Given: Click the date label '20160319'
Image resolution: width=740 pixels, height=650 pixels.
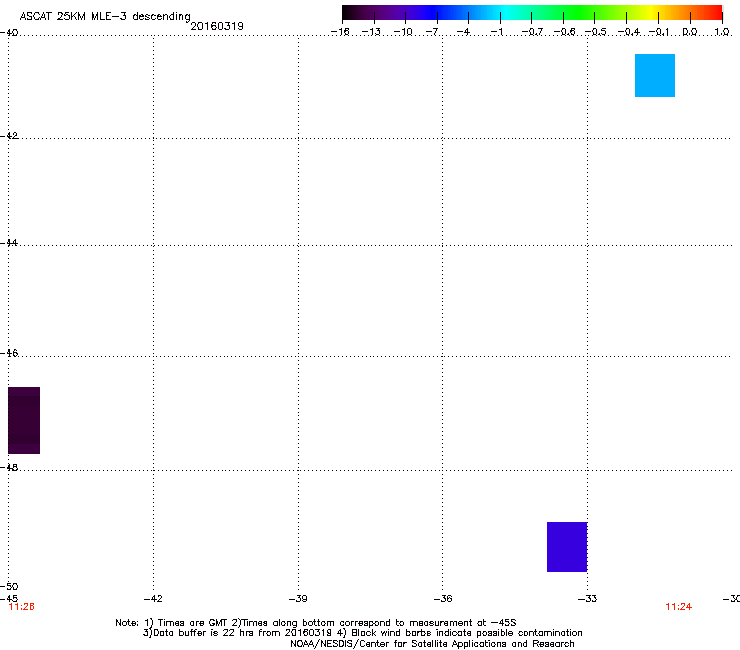Looking at the screenshot, I should [x=217, y=26].
